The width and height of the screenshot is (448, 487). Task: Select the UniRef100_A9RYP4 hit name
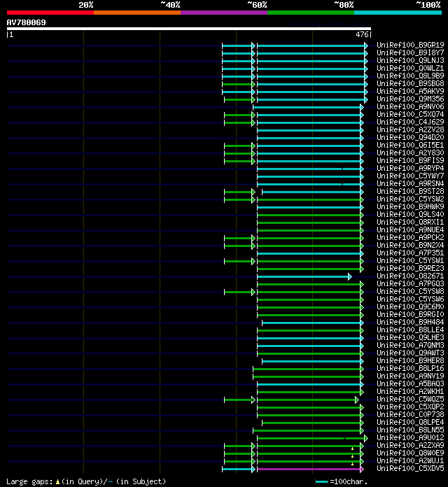(x=410, y=169)
